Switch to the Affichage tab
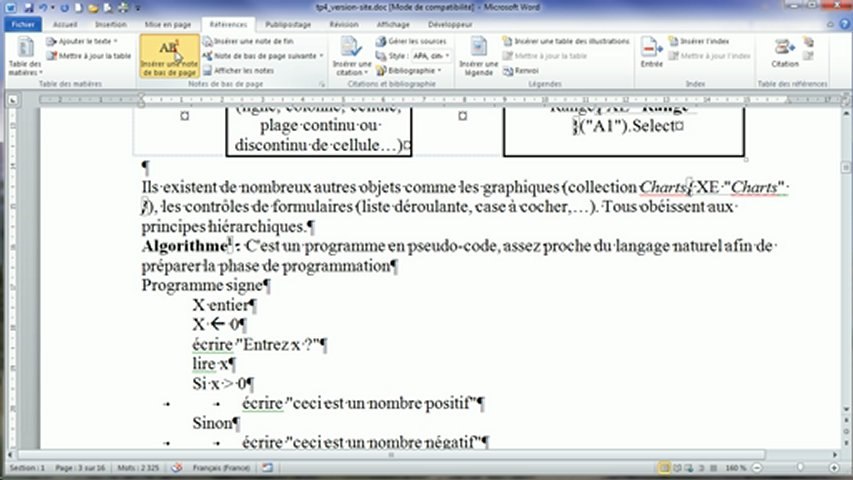 (393, 24)
